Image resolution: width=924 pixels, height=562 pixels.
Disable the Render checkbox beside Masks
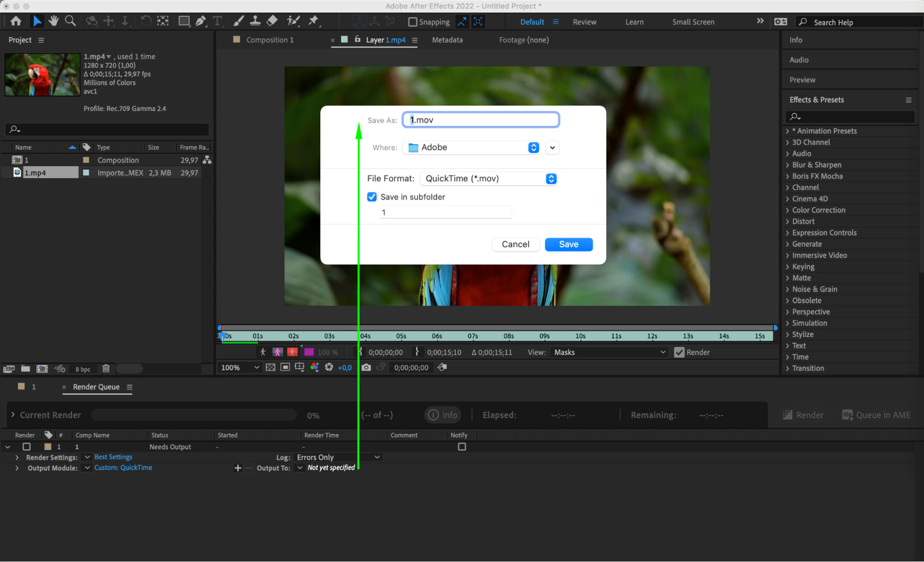679,352
